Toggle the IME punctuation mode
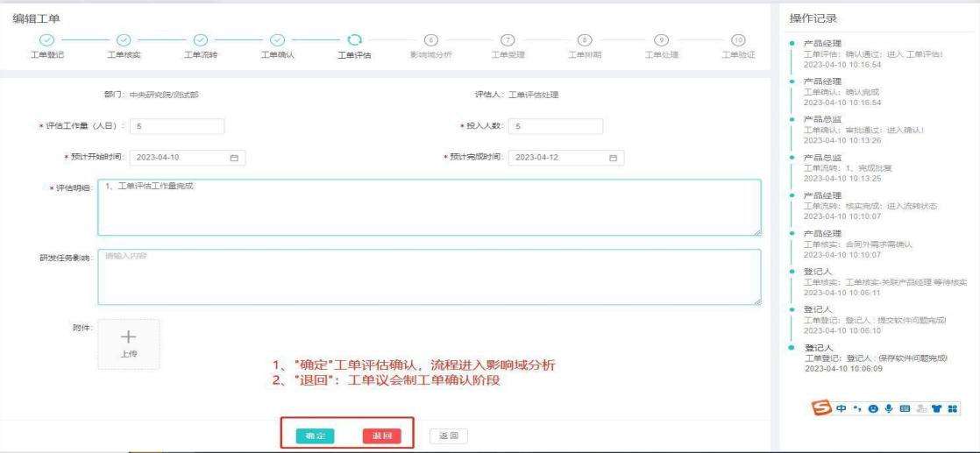The width and height of the screenshot is (980, 453). tap(856, 409)
